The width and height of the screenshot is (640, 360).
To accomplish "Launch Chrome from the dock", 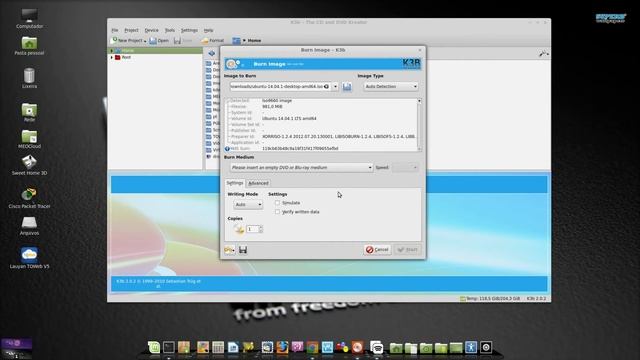I will 313,347.
